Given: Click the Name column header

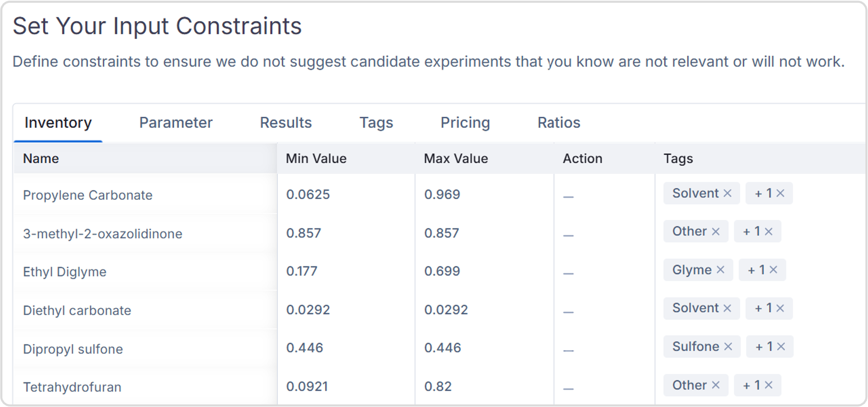Looking at the screenshot, I should [x=41, y=159].
